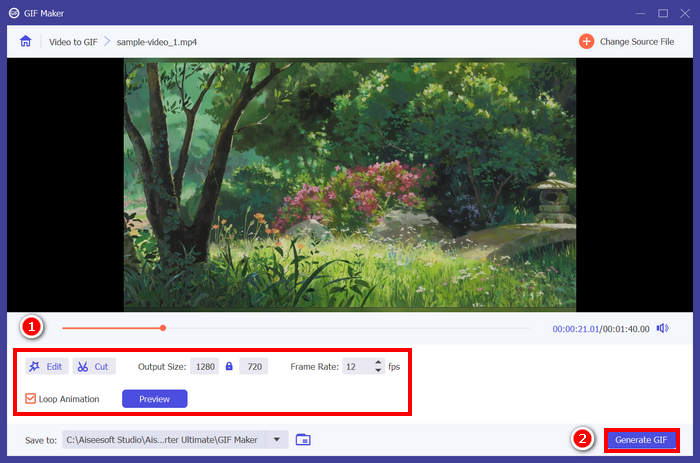Open the output folder icon
Image resolution: width=700 pixels, height=463 pixels.
pos(303,440)
